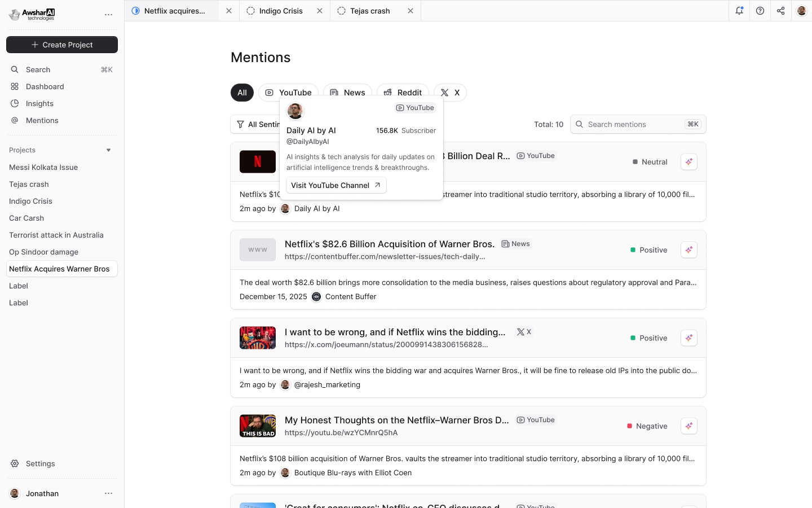The image size is (812, 508).
Task: Click avatar next to Boutique Blu-rays author
Action: point(285,473)
